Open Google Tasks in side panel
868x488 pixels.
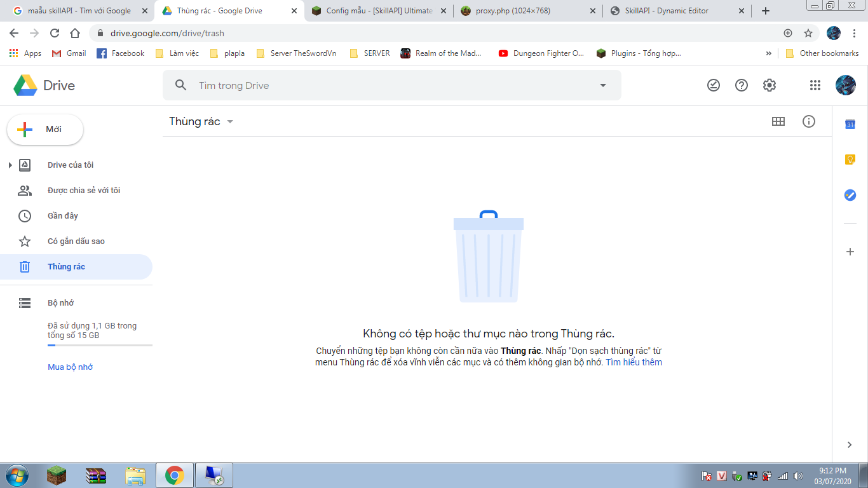click(850, 195)
